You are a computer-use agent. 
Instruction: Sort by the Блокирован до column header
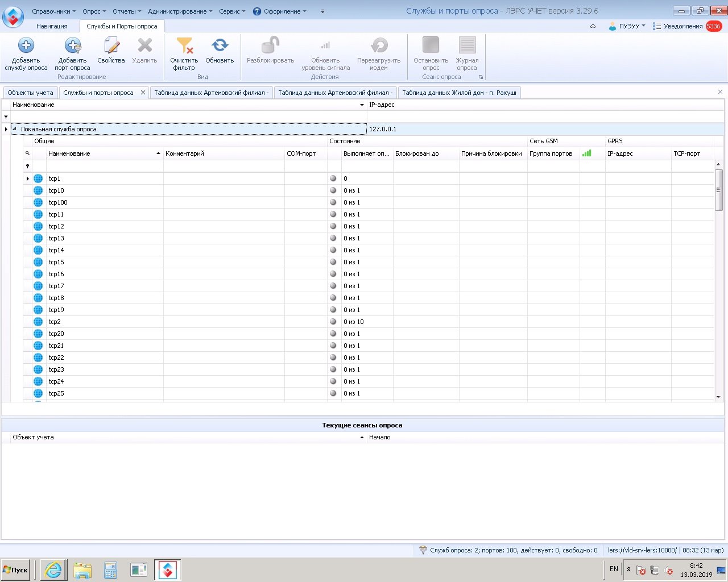pyautogui.click(x=426, y=153)
